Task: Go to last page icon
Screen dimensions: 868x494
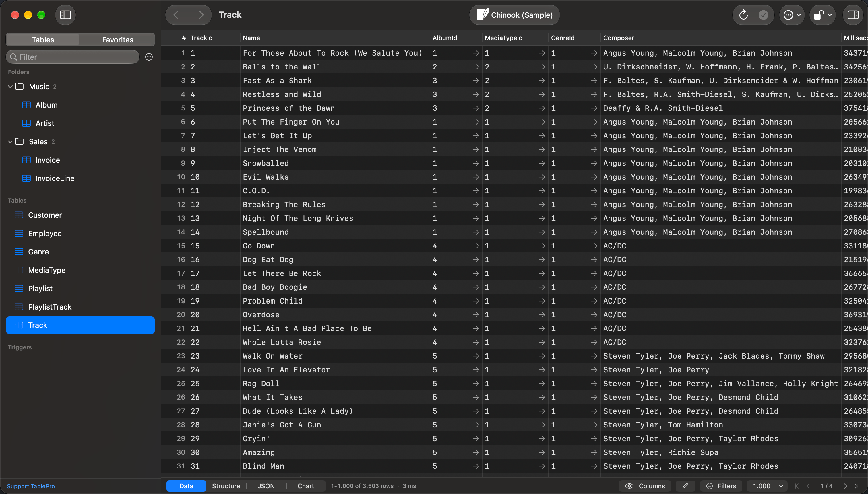Action: tap(857, 486)
